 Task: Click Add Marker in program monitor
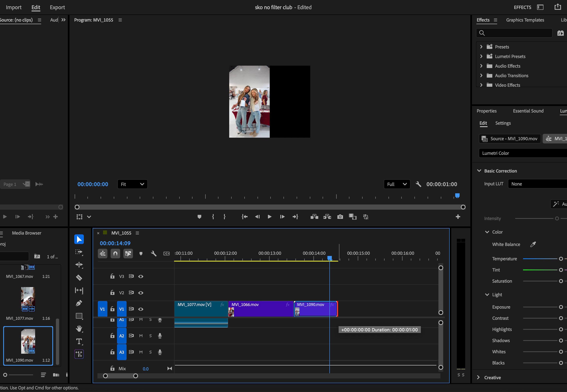[199, 217]
